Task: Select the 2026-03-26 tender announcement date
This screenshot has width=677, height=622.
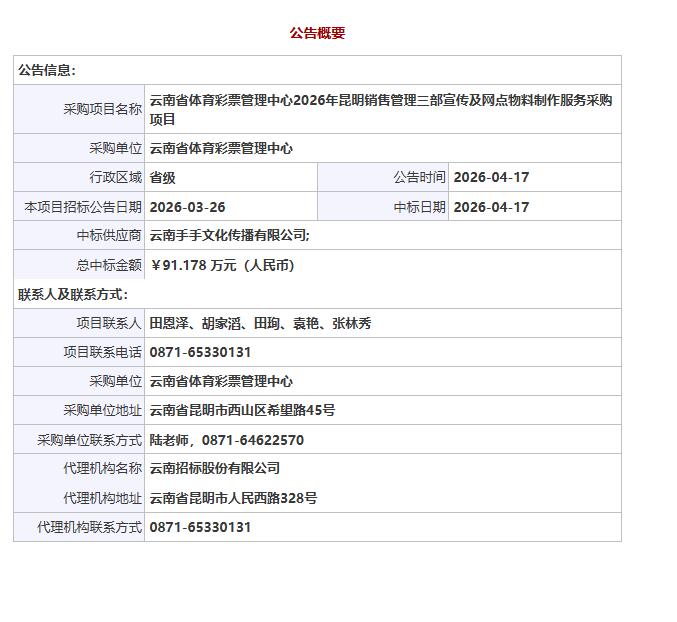Action: (x=187, y=207)
